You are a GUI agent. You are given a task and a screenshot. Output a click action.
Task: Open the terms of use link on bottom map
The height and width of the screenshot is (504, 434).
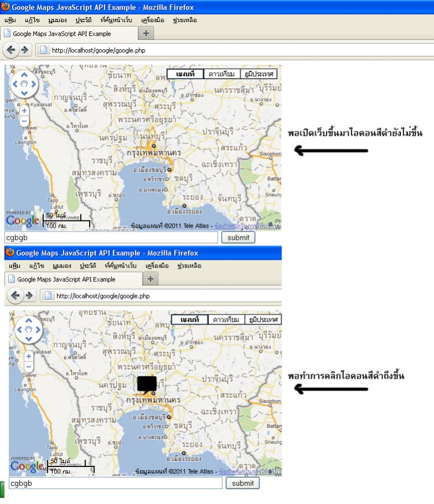[x=250, y=471]
